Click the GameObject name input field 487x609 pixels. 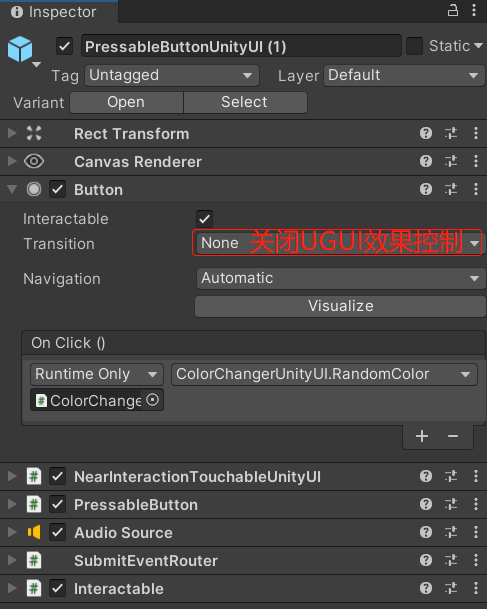(x=241, y=47)
